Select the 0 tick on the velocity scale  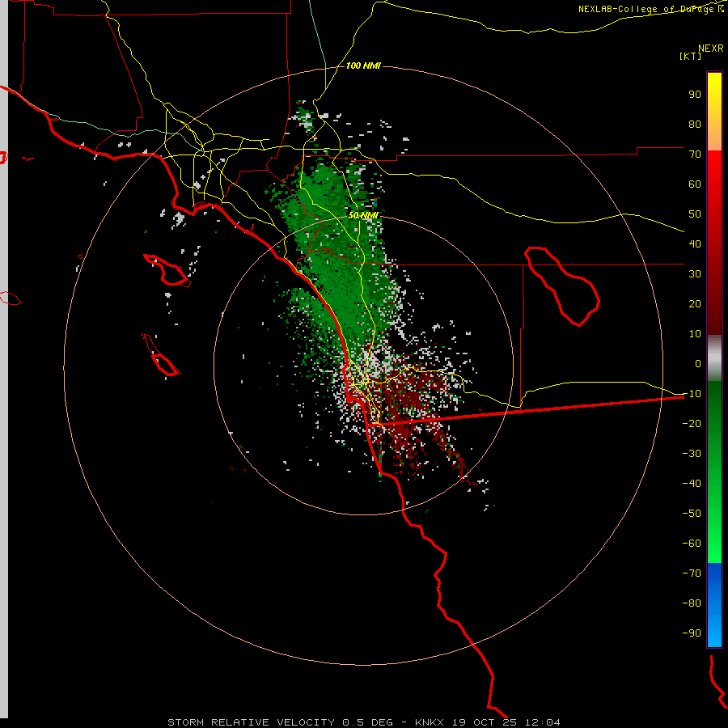(x=698, y=363)
